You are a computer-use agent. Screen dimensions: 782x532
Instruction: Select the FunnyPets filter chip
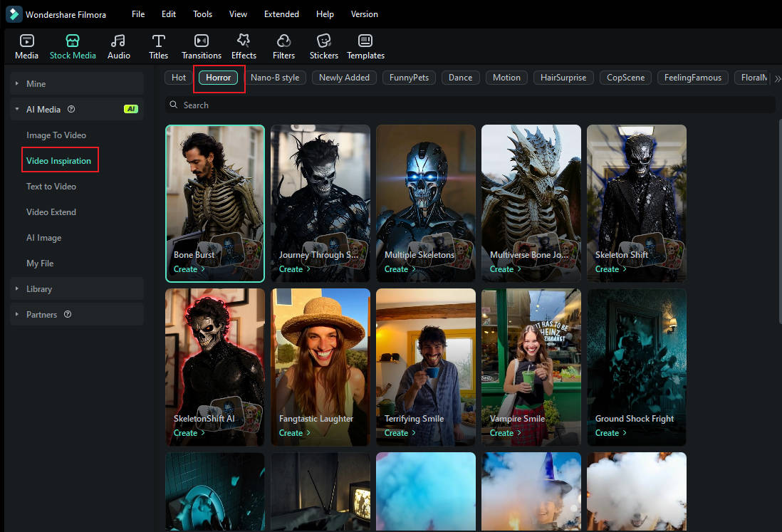tap(409, 78)
